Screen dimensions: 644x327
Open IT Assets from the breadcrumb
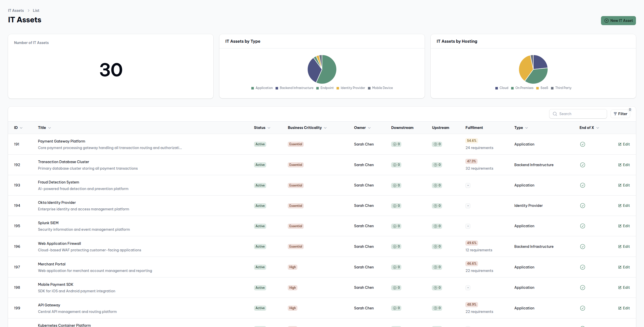[x=16, y=10]
